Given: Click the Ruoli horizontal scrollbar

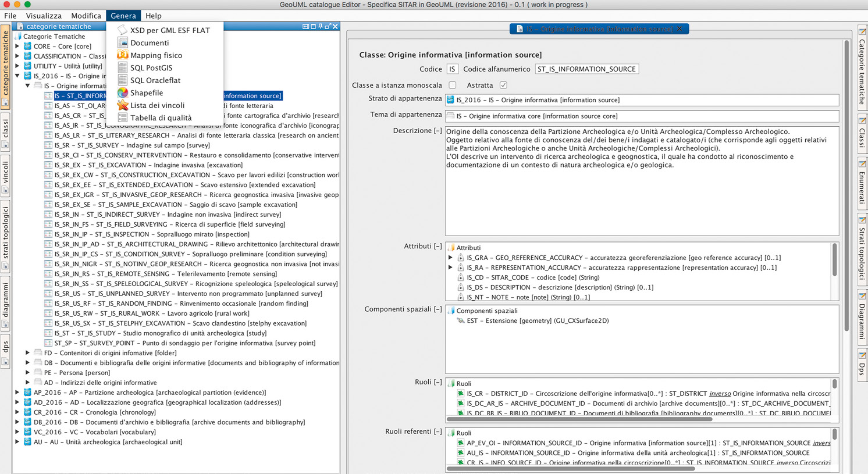Looking at the screenshot, I should pyautogui.click(x=579, y=419).
